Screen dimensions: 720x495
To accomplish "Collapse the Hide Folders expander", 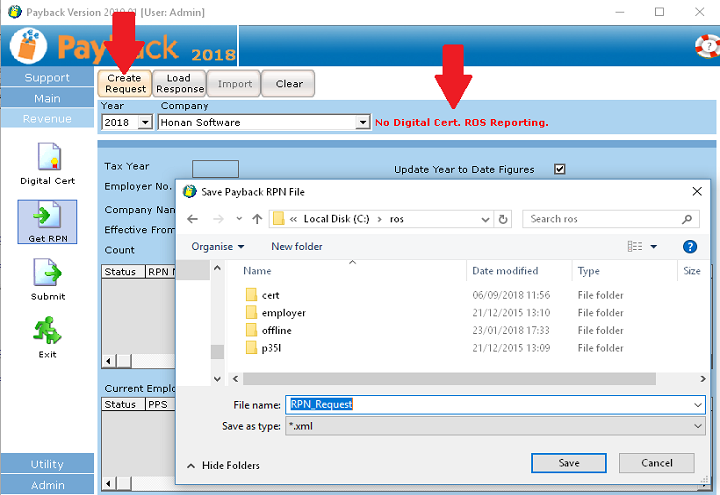I will coord(223,465).
